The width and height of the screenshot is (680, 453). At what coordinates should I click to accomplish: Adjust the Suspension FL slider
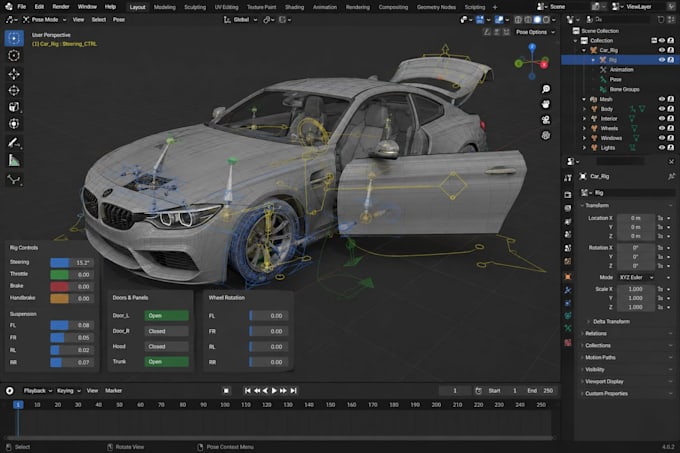[x=72, y=325]
